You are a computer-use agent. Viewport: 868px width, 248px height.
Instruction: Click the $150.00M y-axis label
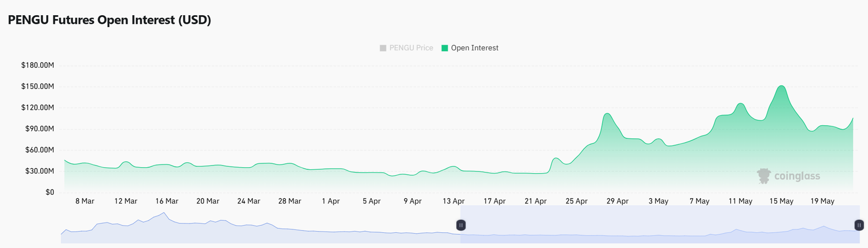pos(37,86)
